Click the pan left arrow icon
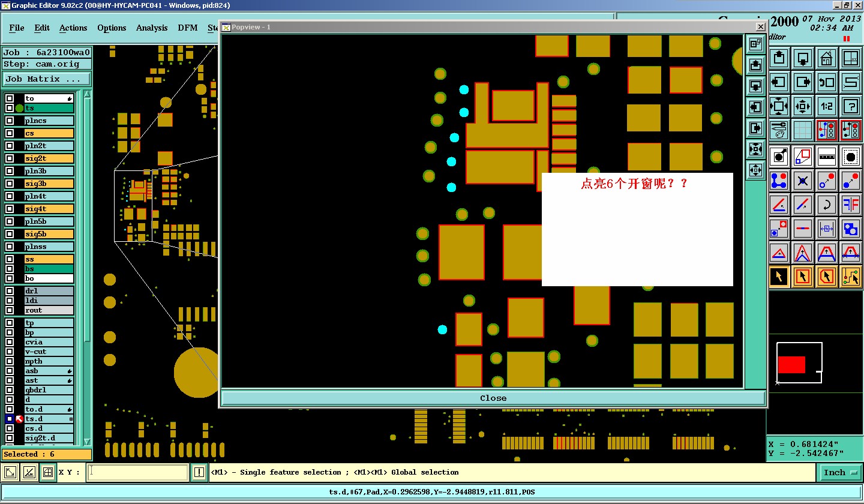 pyautogui.click(x=779, y=82)
